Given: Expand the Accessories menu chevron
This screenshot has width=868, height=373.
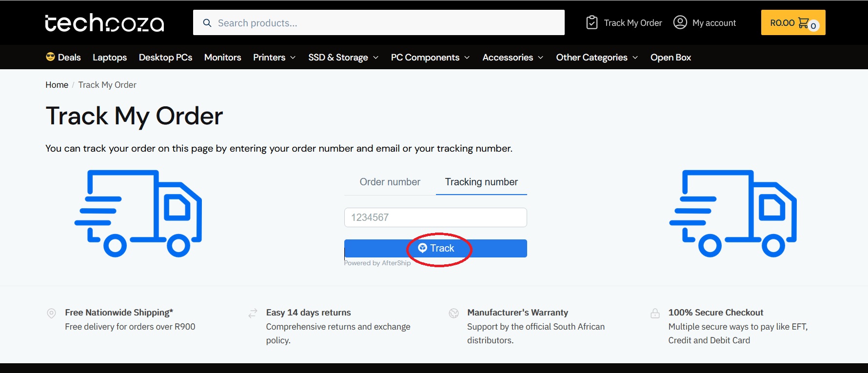Looking at the screenshot, I should [540, 58].
